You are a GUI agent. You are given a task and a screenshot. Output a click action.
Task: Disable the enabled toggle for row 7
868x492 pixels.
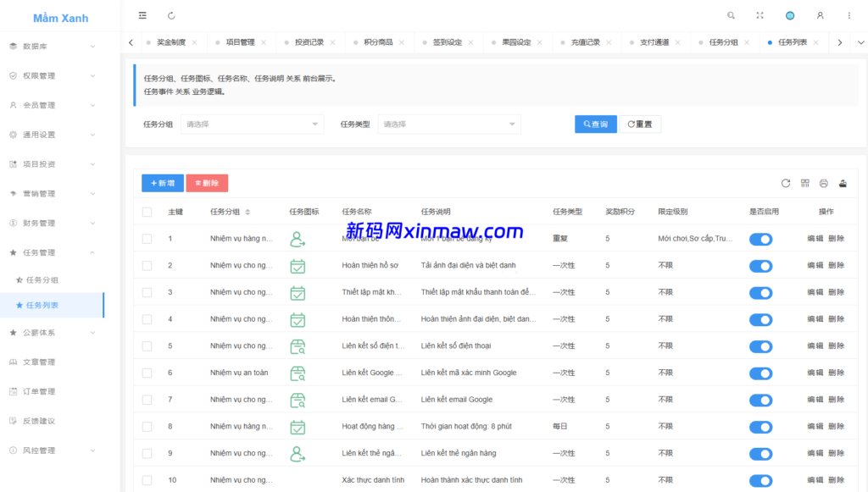pyautogui.click(x=760, y=401)
